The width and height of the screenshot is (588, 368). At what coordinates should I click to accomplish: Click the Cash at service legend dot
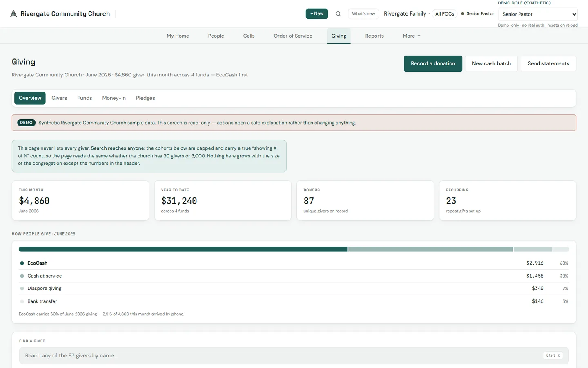point(22,276)
